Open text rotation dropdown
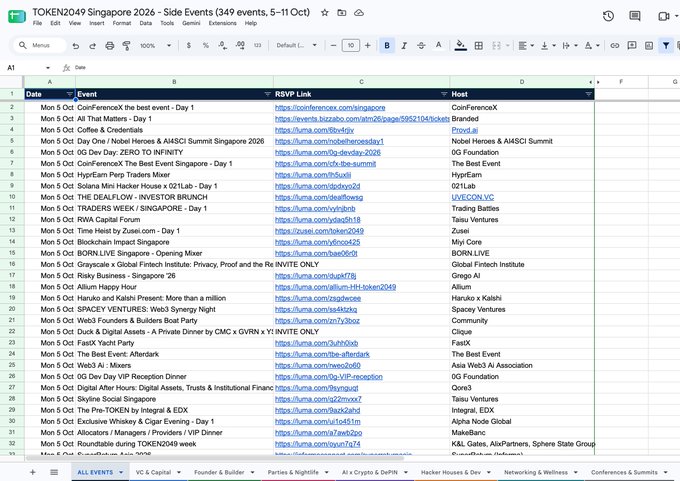680x481 pixels. (592, 46)
